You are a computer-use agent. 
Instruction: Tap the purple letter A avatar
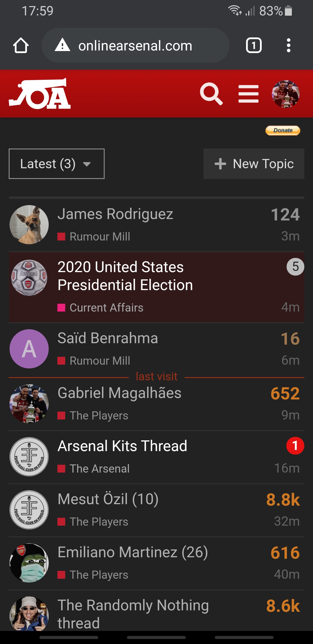[29, 349]
